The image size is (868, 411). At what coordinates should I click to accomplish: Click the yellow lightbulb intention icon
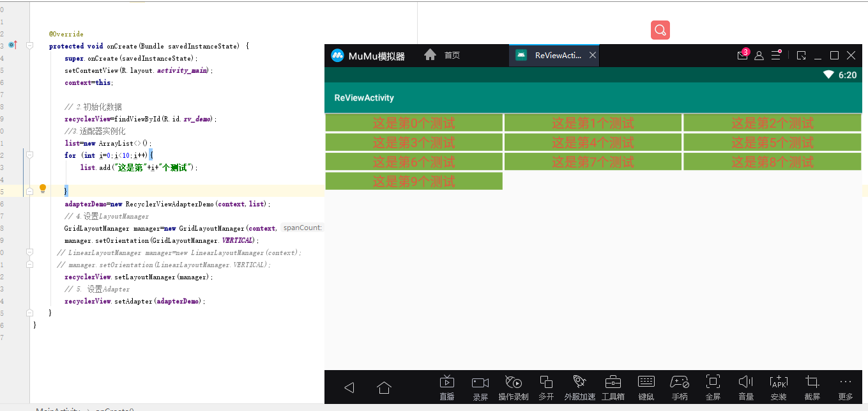tap(43, 189)
